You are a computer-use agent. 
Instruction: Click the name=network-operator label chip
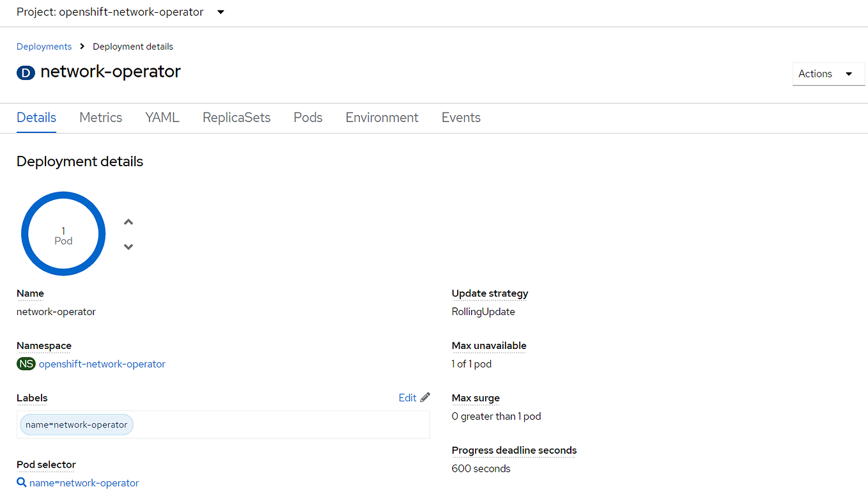pos(76,424)
